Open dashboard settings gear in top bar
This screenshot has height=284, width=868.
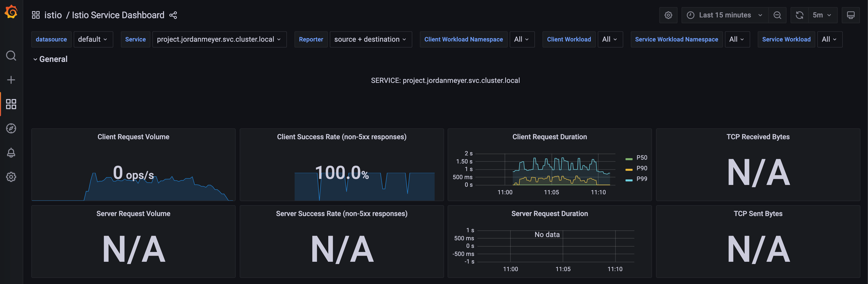668,15
